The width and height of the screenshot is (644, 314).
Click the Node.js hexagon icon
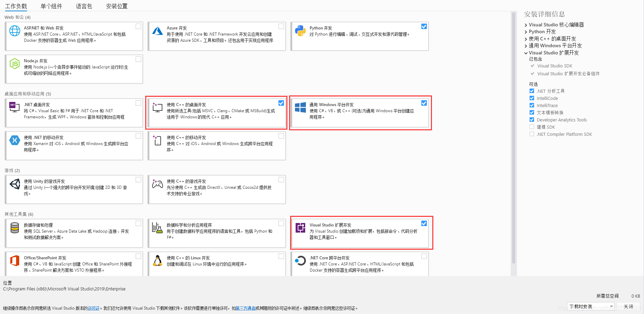tap(15, 64)
